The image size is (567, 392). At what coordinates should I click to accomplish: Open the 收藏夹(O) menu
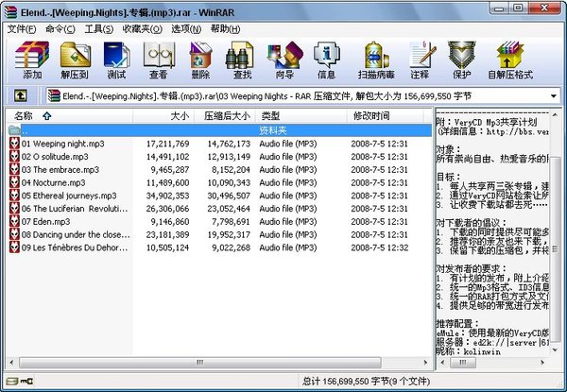point(142,29)
